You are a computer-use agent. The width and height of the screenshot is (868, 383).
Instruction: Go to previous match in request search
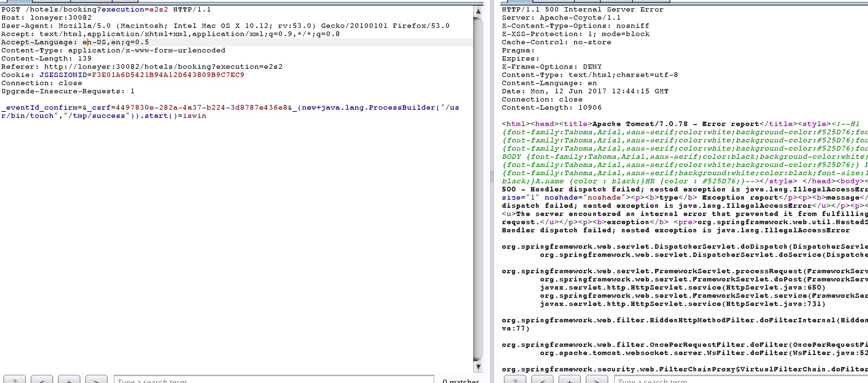coord(42,380)
